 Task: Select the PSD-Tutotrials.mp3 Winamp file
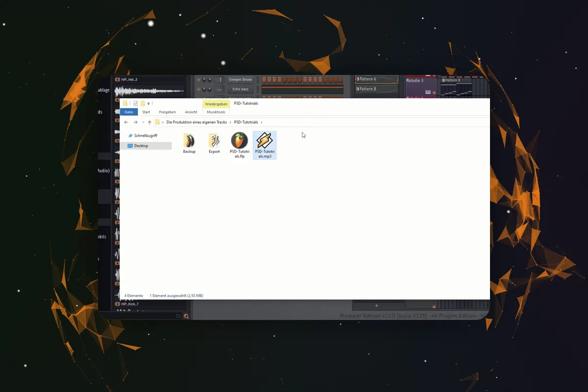pyautogui.click(x=265, y=145)
